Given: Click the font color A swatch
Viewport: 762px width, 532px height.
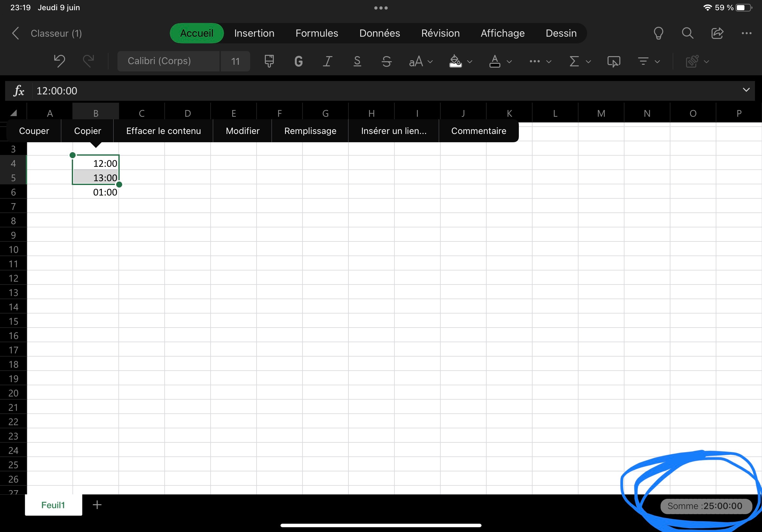Looking at the screenshot, I should click(495, 61).
